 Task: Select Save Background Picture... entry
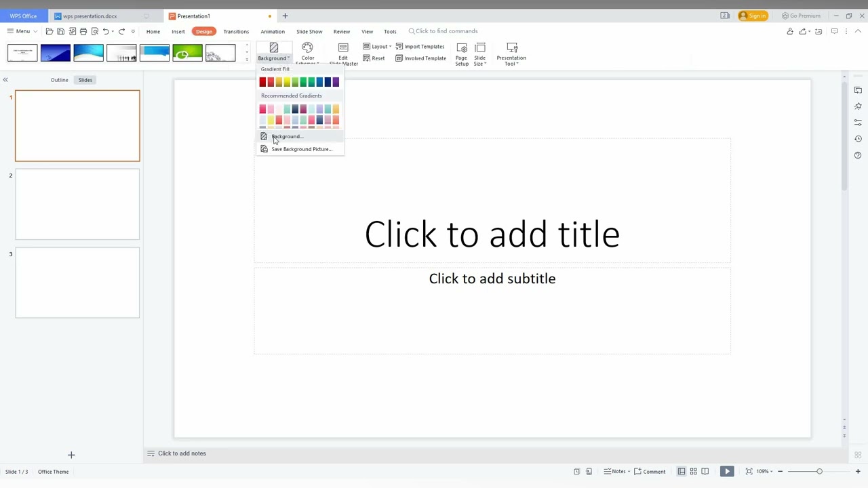(300, 149)
